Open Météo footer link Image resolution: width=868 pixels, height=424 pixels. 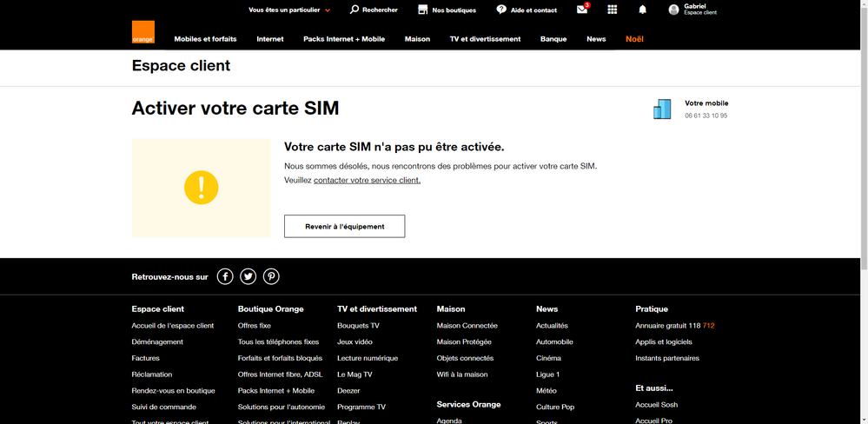547,391
